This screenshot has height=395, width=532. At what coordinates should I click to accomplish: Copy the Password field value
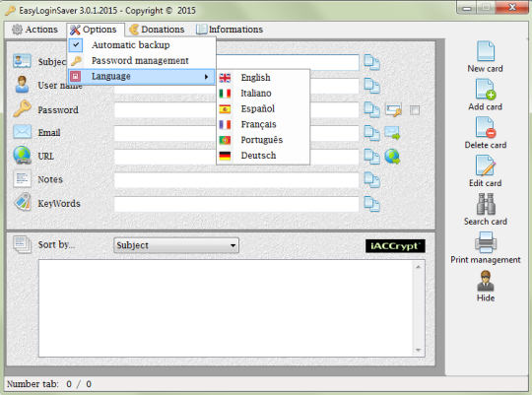[371, 110]
